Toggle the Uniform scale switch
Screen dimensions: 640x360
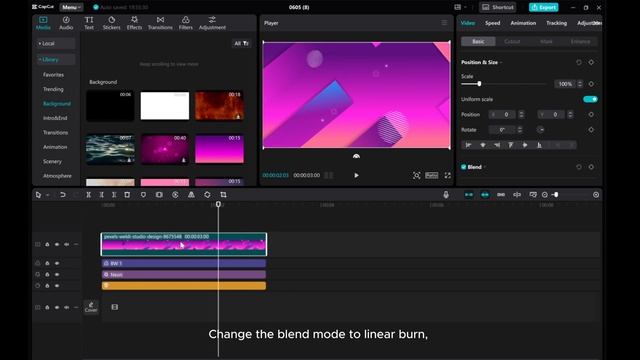click(x=590, y=99)
